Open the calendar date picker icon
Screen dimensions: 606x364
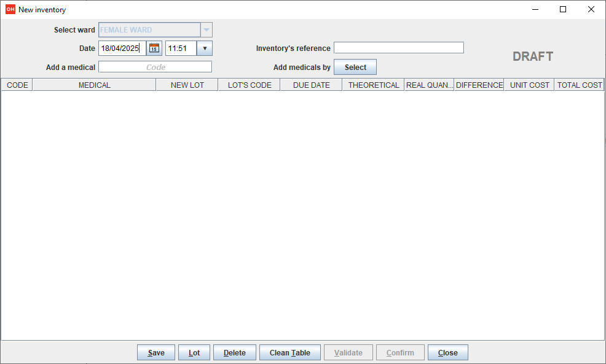point(154,48)
